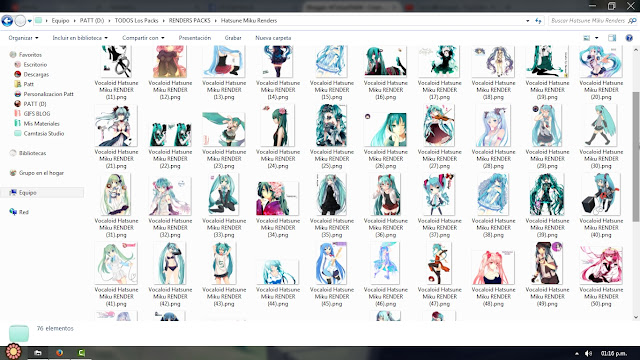Click the volume speaker tray icon

point(588,353)
